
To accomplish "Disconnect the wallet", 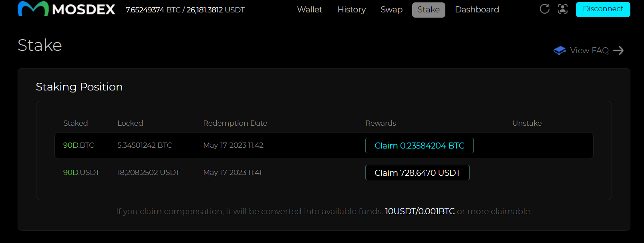I will tap(603, 9).
